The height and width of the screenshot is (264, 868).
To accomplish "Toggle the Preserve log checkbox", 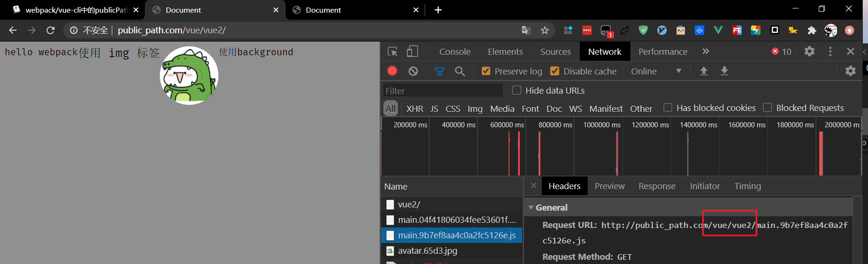I will 486,71.
